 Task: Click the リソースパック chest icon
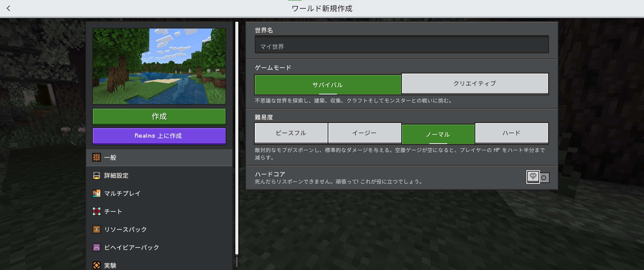tap(96, 229)
